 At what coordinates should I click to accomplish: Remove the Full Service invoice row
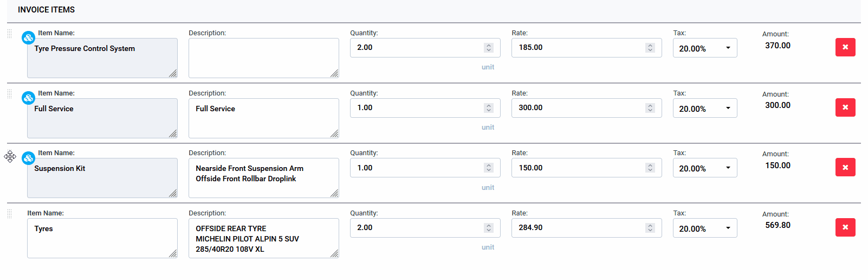845,107
